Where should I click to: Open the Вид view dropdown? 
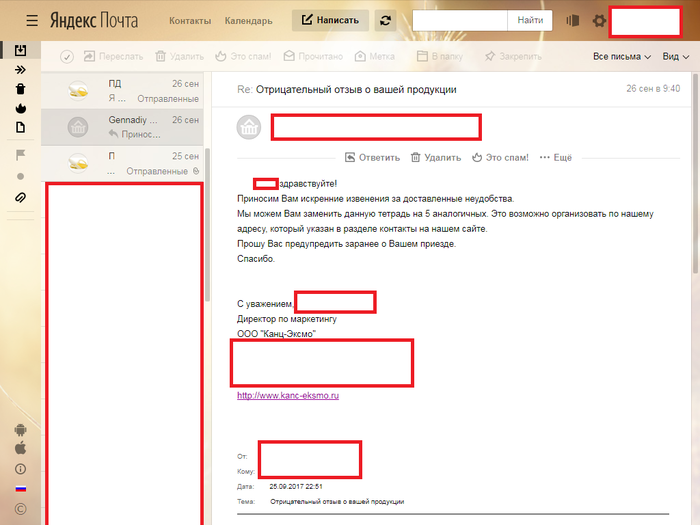pyautogui.click(x=675, y=57)
